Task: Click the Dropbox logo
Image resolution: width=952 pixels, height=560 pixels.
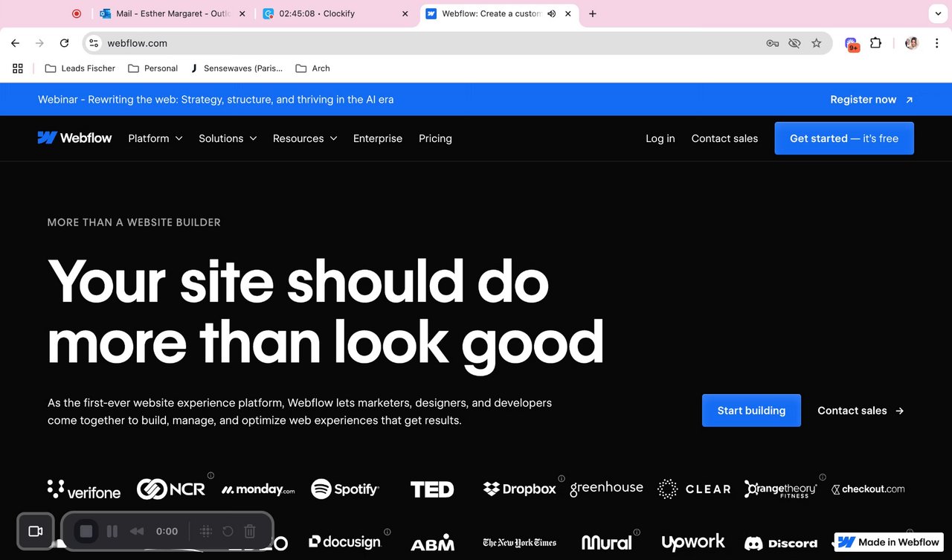Action: (520, 489)
